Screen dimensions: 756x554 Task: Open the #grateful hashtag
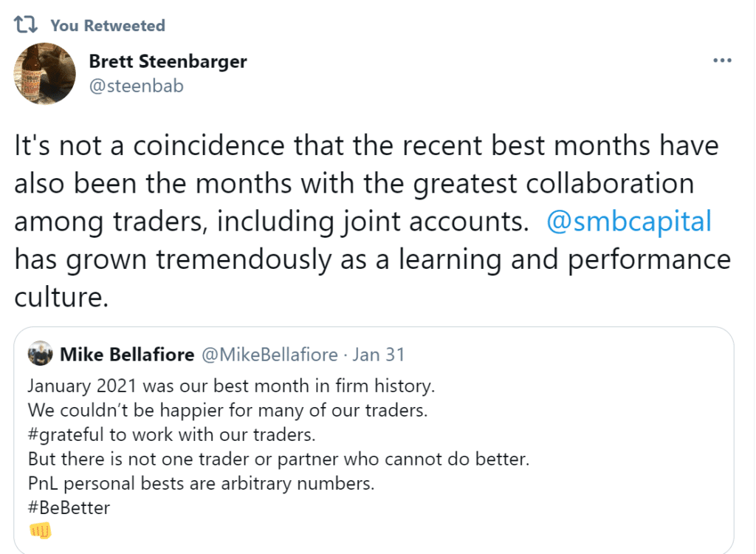[x=66, y=435]
